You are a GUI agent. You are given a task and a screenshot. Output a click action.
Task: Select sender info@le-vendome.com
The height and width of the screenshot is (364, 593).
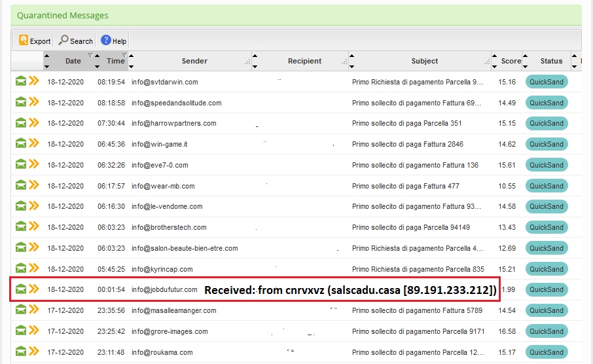point(167,207)
